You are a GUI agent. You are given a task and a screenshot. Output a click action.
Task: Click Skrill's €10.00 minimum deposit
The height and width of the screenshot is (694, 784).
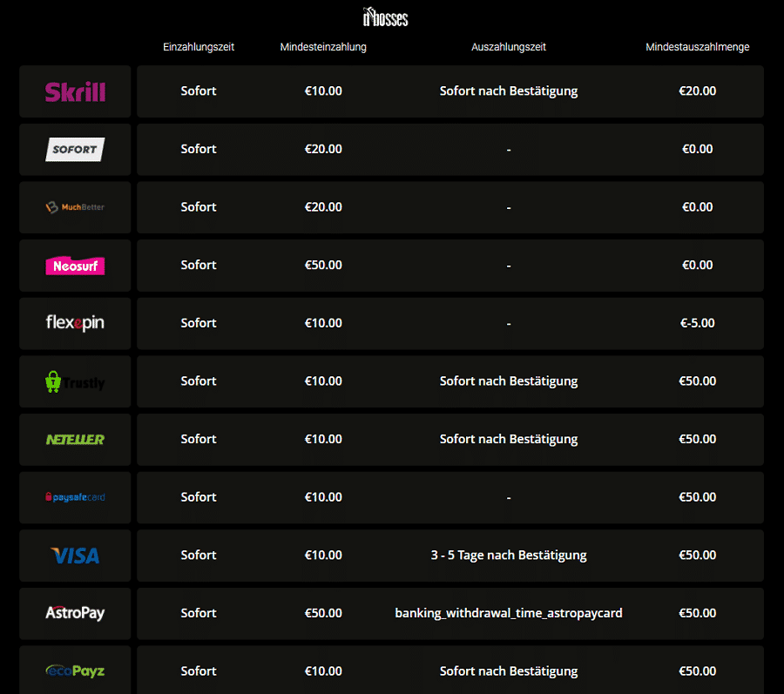tap(323, 91)
